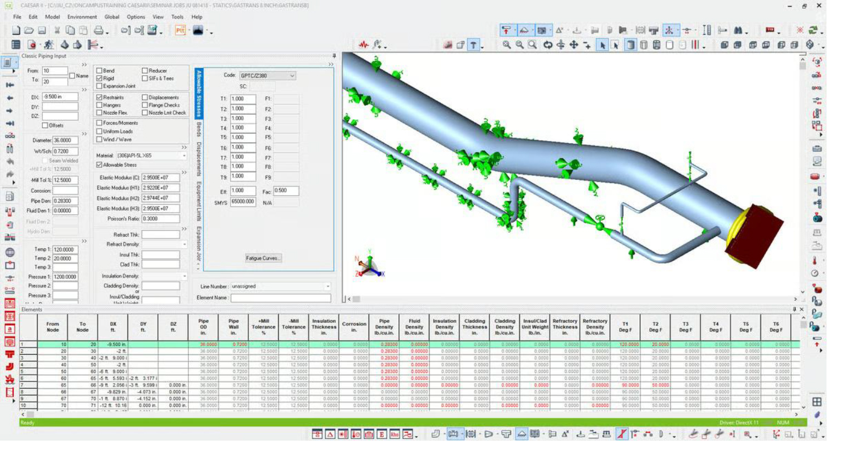Activate the select arrow pointer tool
The width and height of the screenshot is (868, 455).
click(602, 45)
